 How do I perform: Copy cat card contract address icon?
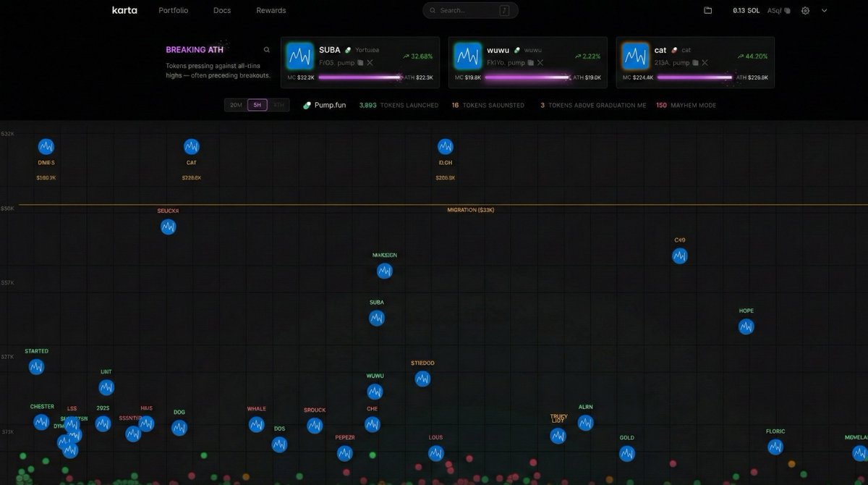[x=696, y=63]
